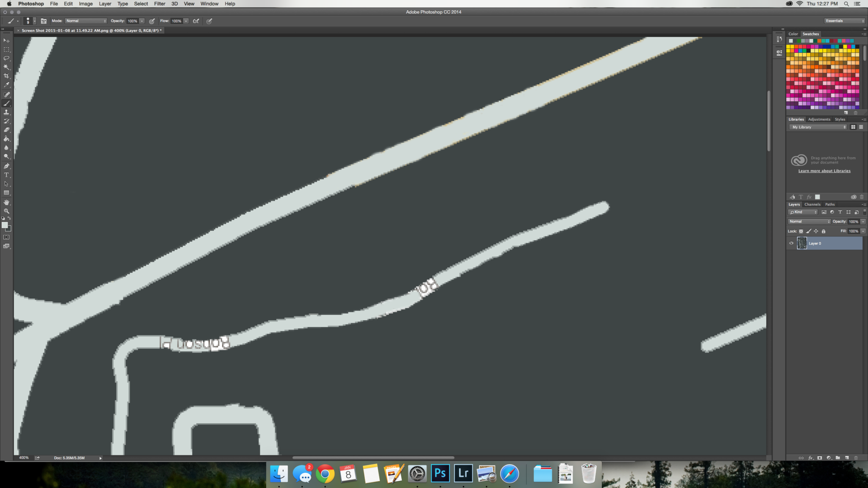Open the Essentials workspace dropdown

(x=844, y=21)
